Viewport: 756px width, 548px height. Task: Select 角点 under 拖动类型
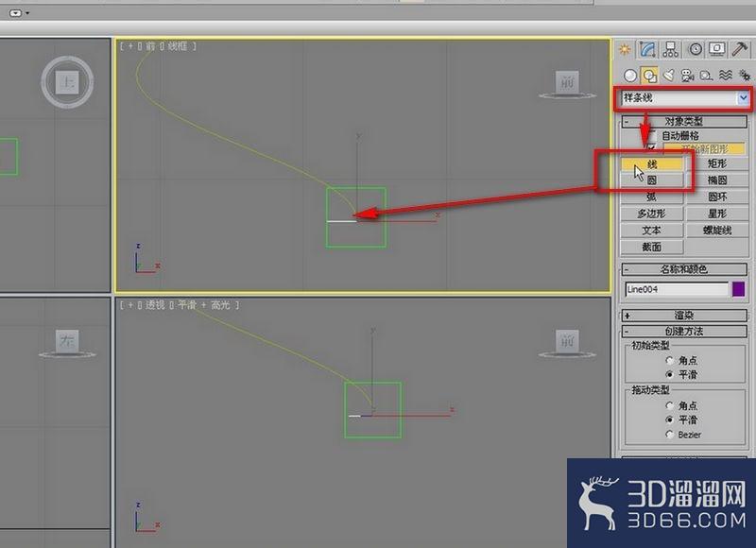click(x=669, y=406)
